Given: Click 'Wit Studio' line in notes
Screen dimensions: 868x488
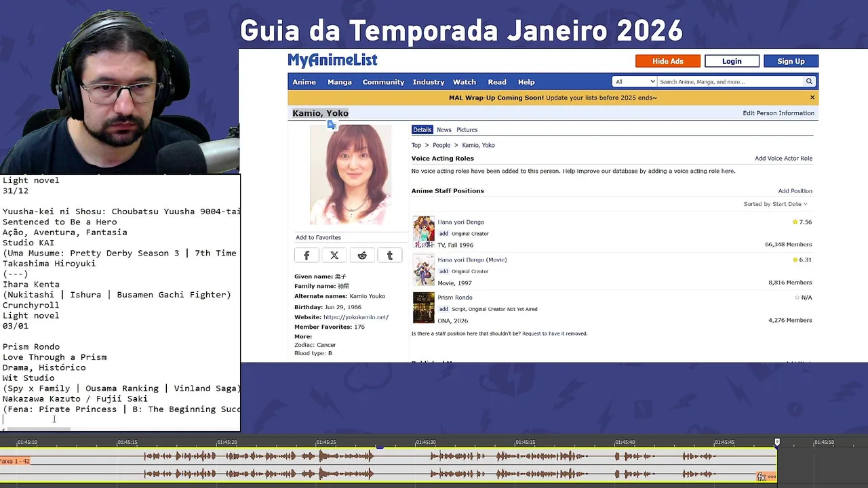Looking at the screenshot, I should point(28,378).
